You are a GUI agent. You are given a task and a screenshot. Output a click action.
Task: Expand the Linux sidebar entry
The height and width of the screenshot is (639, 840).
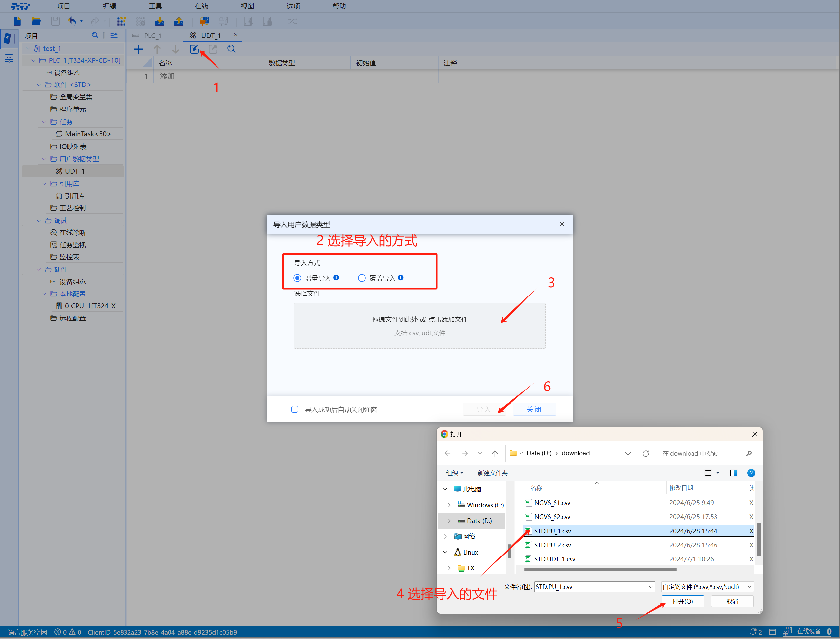[446, 552]
